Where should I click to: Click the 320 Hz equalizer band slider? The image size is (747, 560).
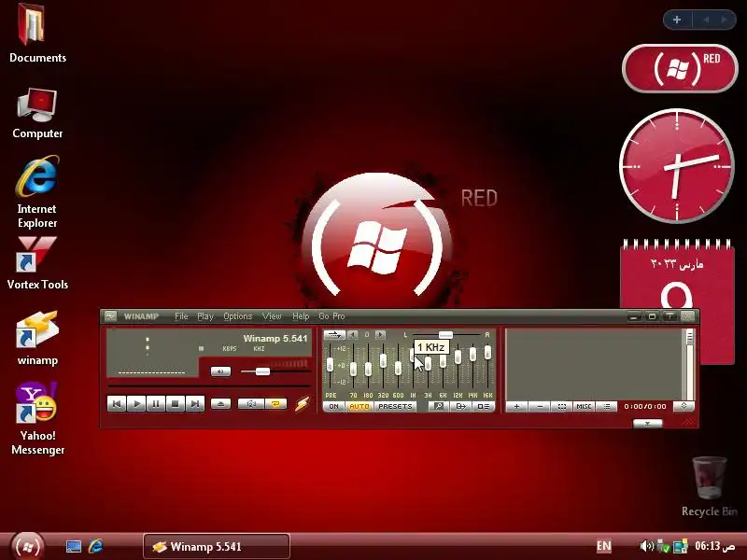[383, 360]
